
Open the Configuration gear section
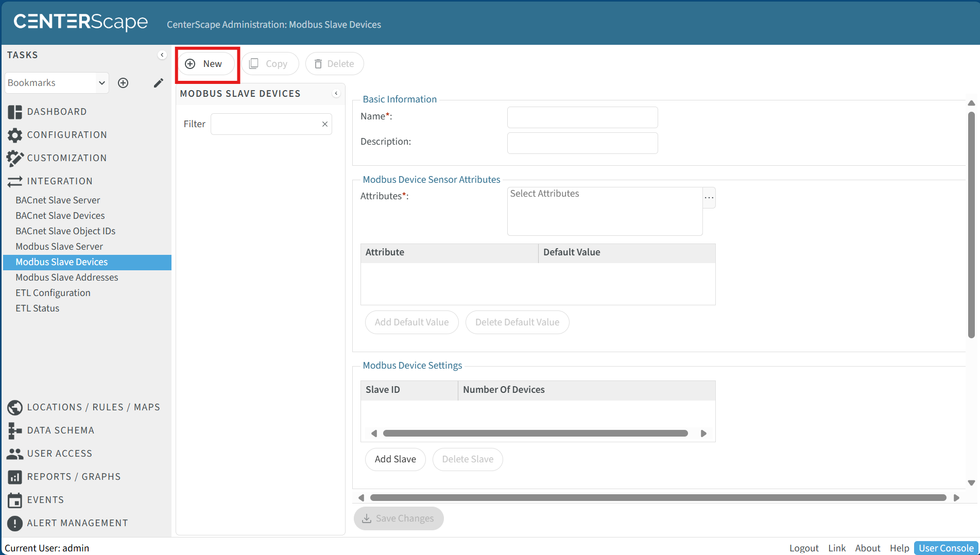(66, 135)
